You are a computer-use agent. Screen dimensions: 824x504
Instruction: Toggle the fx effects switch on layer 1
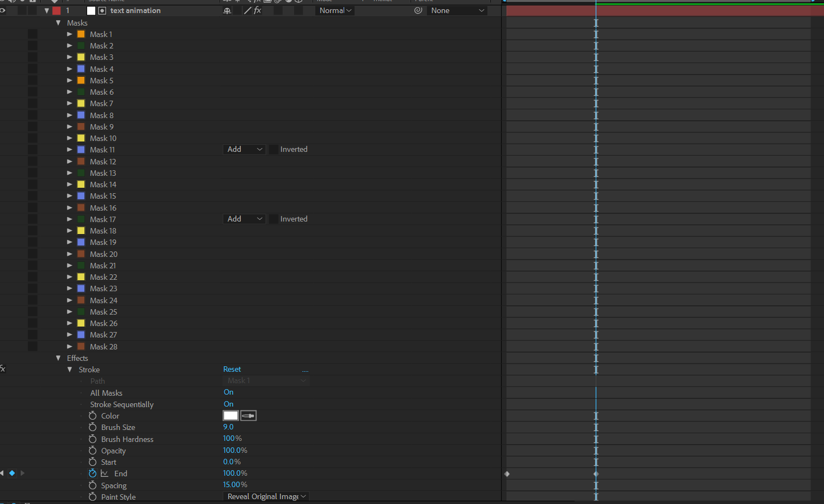pyautogui.click(x=258, y=10)
